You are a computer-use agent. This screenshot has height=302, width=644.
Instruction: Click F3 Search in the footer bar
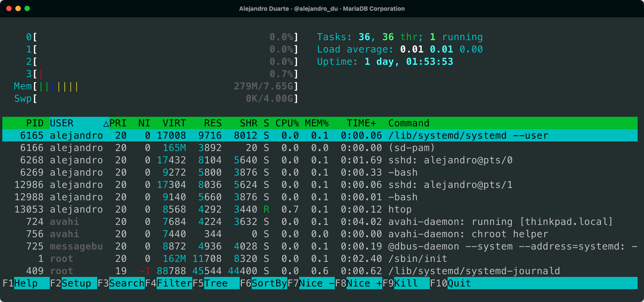coord(127,283)
